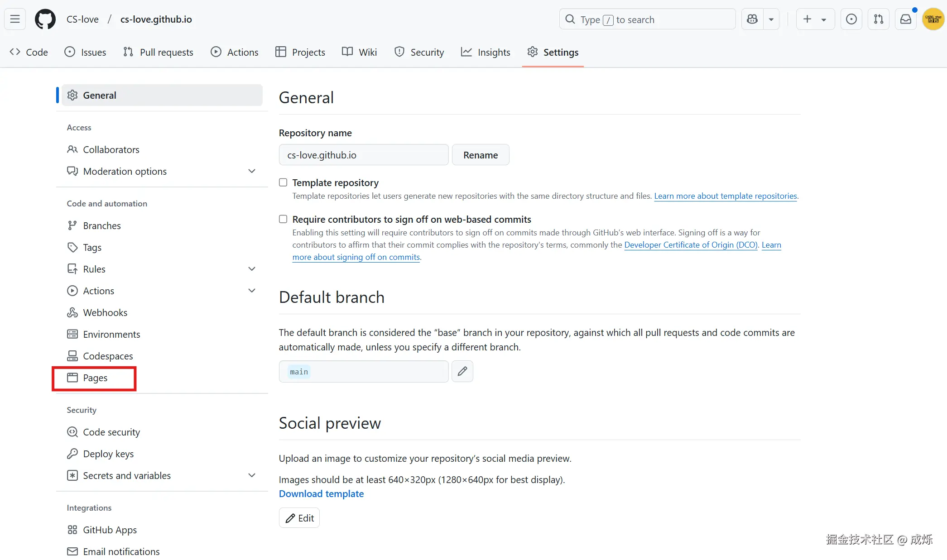Click the Rename button
The width and height of the screenshot is (947, 560).
coord(481,155)
